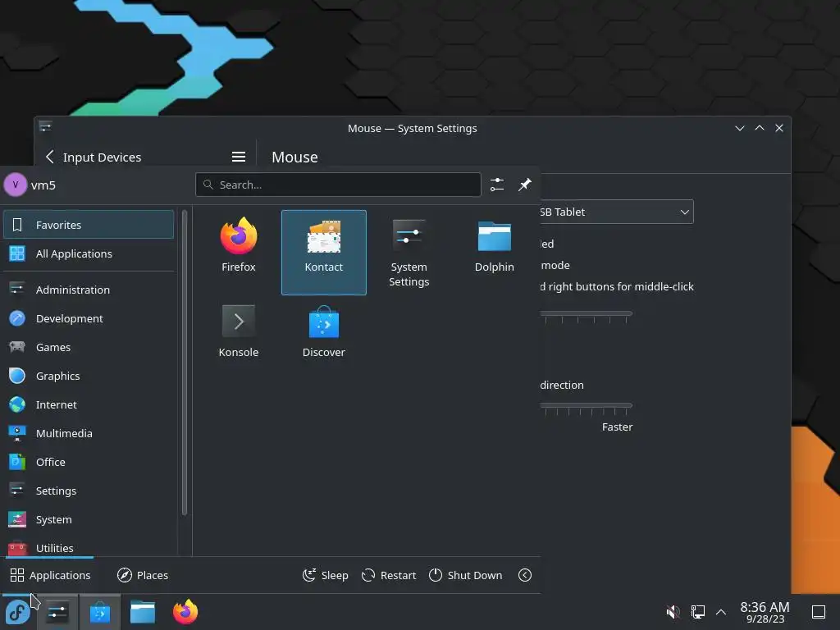Switch to the Places tab

tap(143, 575)
